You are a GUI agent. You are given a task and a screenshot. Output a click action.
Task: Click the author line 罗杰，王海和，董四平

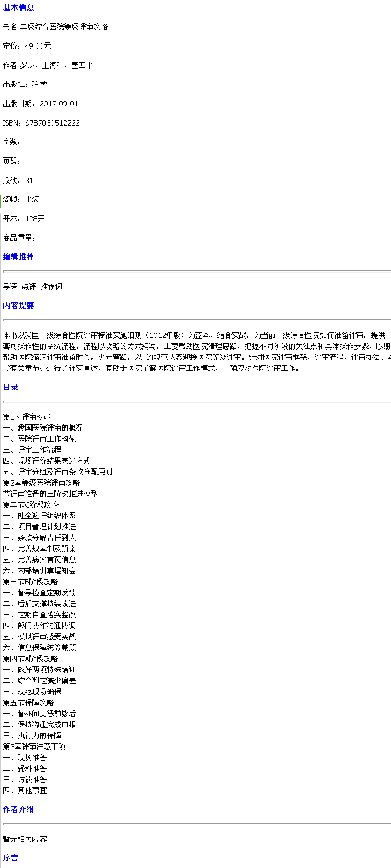48,65
